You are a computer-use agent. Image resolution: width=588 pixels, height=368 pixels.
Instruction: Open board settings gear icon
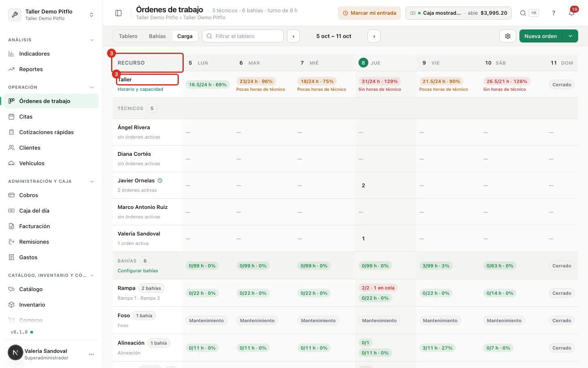(x=508, y=36)
